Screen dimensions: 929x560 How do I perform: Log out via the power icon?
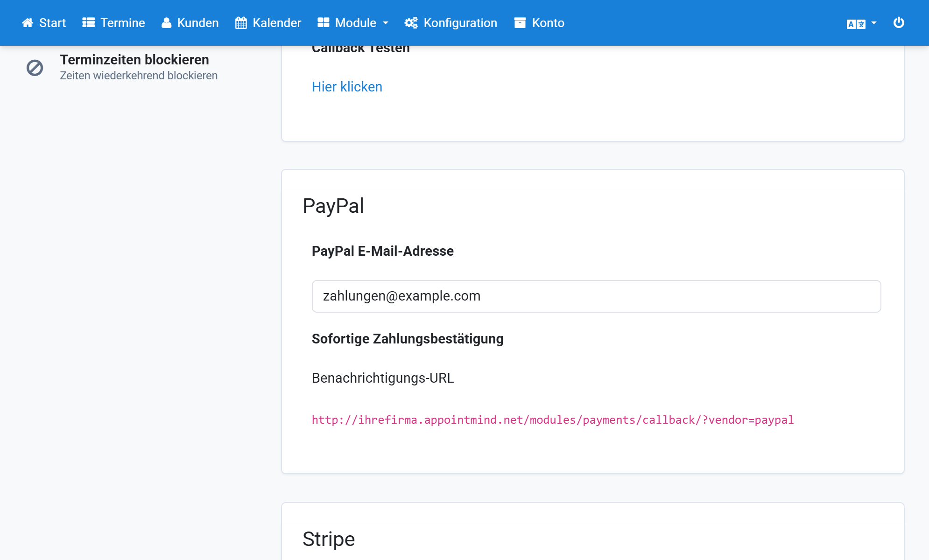click(899, 22)
